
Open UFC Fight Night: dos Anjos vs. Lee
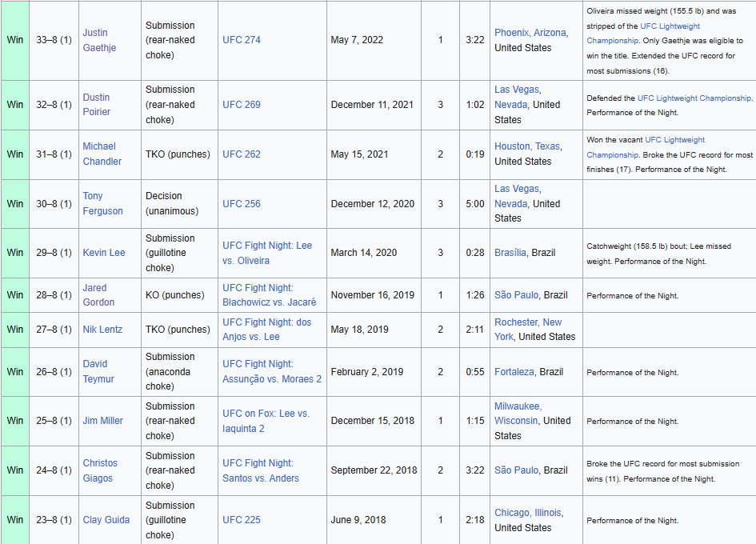266,330
